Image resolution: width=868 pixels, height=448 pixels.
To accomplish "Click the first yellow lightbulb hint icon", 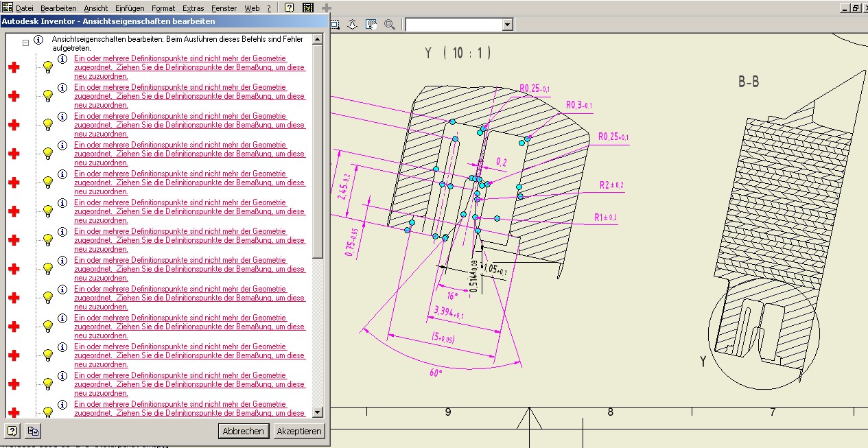I will click(x=48, y=67).
